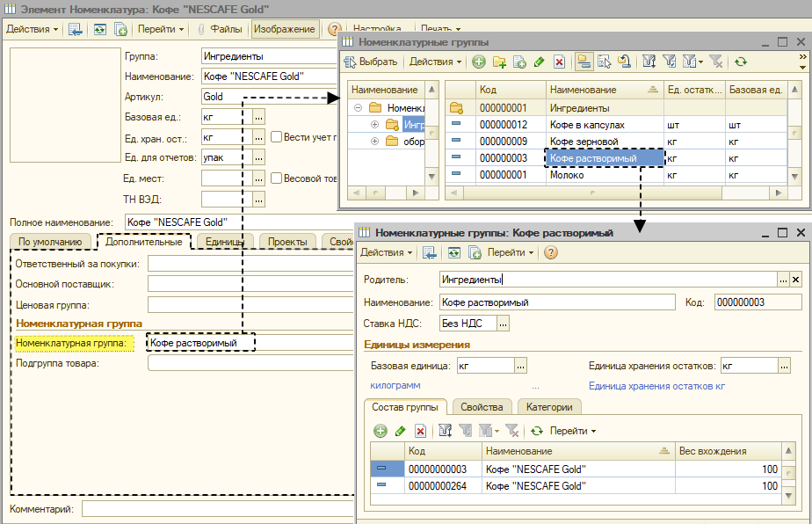
Task: Open the Файлы button
Action: click(x=220, y=30)
